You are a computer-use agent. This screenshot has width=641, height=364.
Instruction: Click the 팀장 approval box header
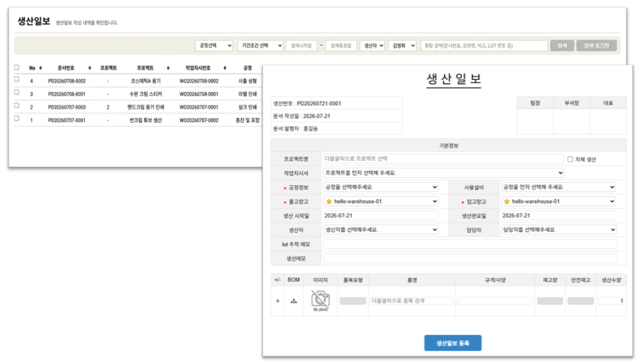[535, 103]
